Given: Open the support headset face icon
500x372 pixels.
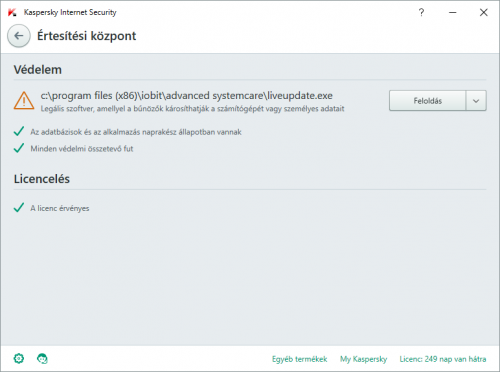Looking at the screenshot, I should [42, 359].
